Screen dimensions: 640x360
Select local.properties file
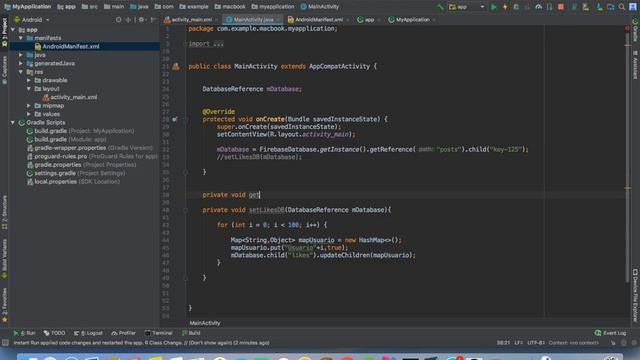[x=73, y=182]
